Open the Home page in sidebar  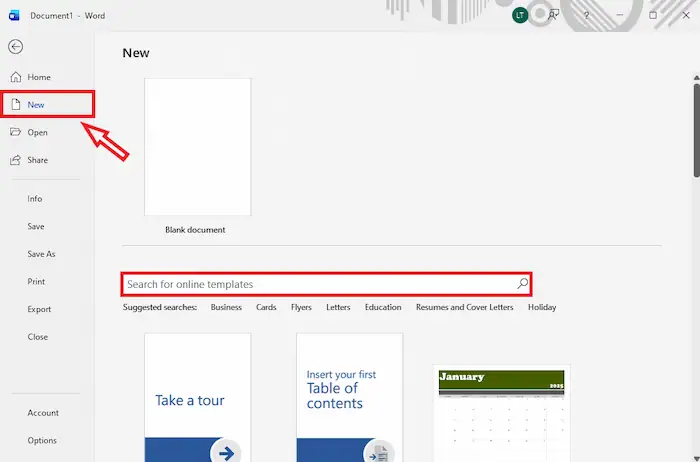(30, 77)
